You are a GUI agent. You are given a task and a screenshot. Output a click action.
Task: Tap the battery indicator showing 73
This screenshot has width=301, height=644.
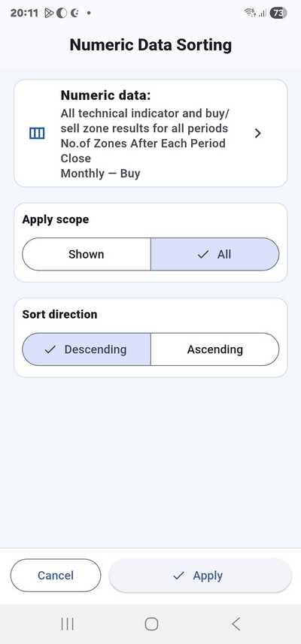click(278, 13)
